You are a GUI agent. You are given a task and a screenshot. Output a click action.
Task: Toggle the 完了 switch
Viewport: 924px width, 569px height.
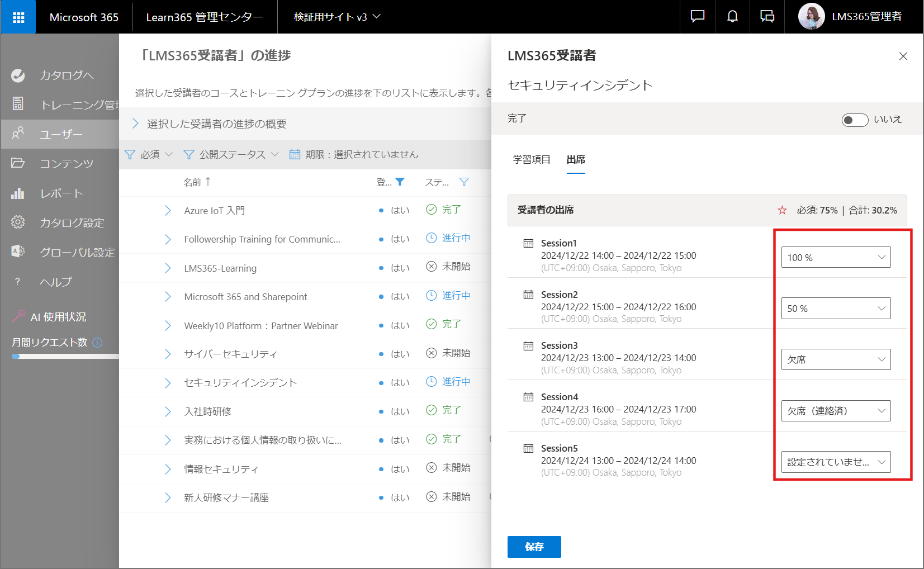855,120
